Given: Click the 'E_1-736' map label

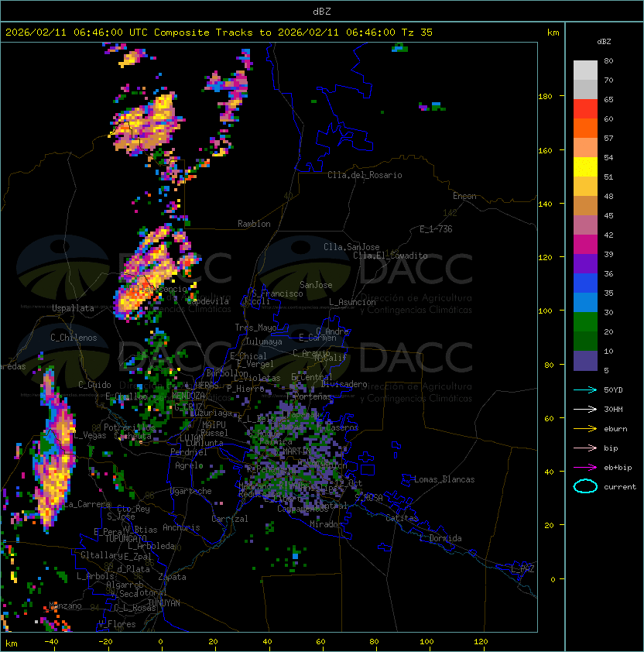Looking at the screenshot, I should point(436,229).
